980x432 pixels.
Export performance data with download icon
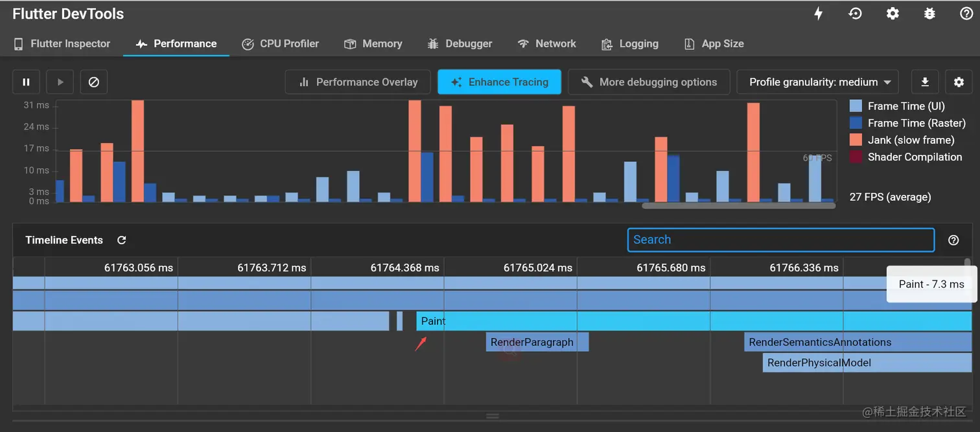925,82
